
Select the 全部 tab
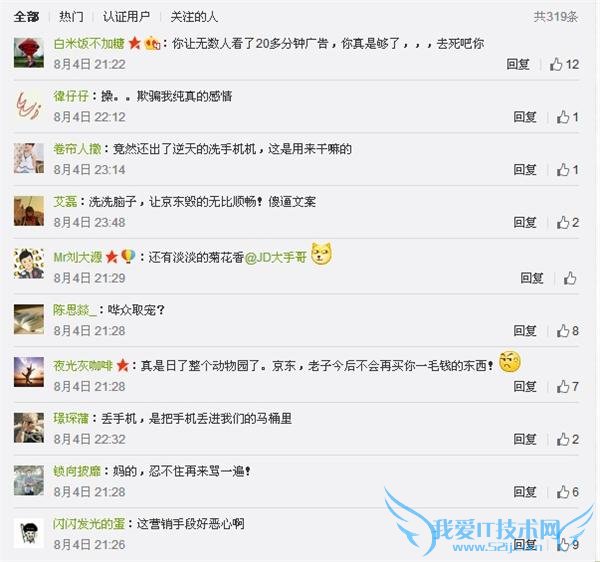(x=26, y=16)
